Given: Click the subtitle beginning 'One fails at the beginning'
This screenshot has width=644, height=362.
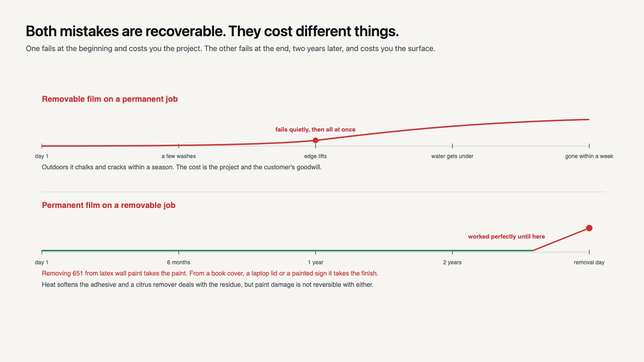Looking at the screenshot, I should 231,49.
